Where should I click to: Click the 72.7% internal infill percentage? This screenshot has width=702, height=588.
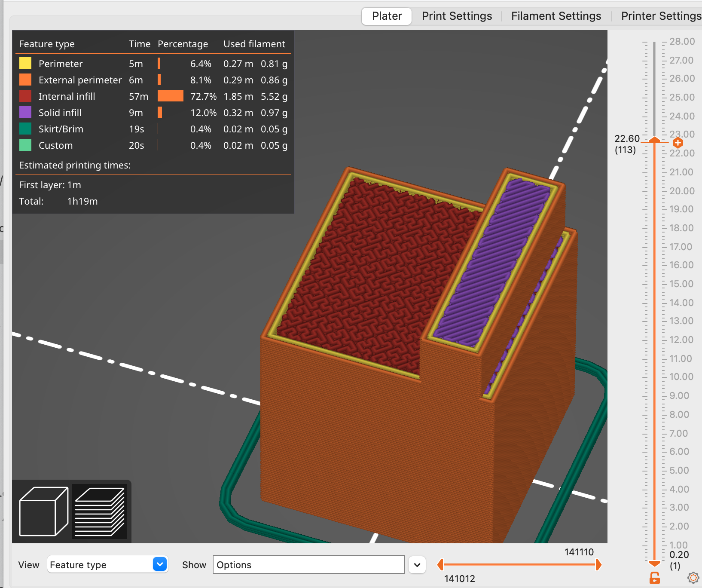(203, 96)
